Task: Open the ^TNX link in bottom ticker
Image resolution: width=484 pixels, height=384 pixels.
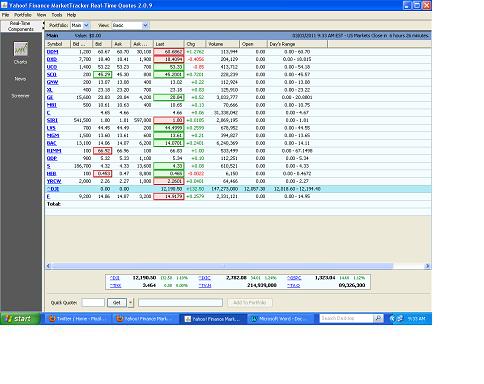Action: (x=116, y=286)
